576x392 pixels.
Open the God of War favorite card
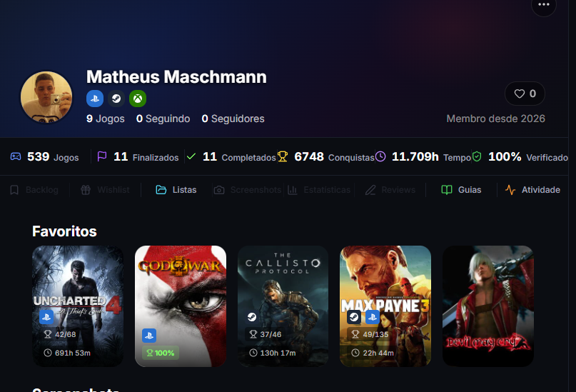pos(181,306)
